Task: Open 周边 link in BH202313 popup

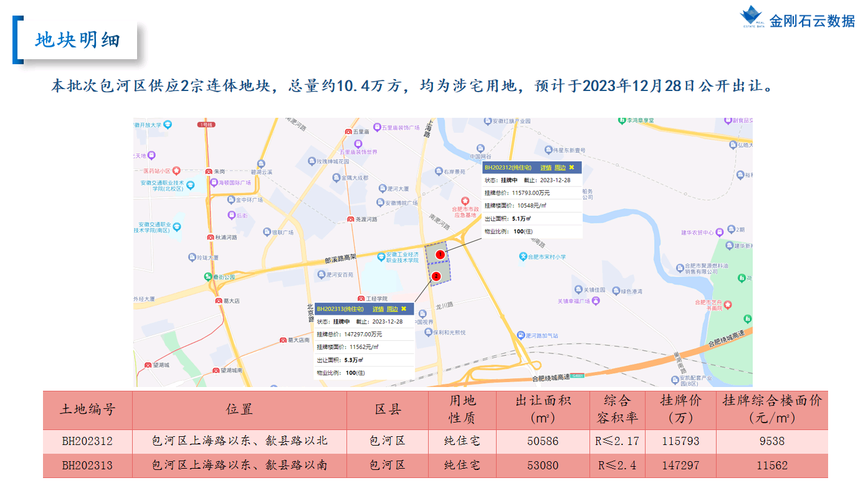Action: pyautogui.click(x=392, y=309)
